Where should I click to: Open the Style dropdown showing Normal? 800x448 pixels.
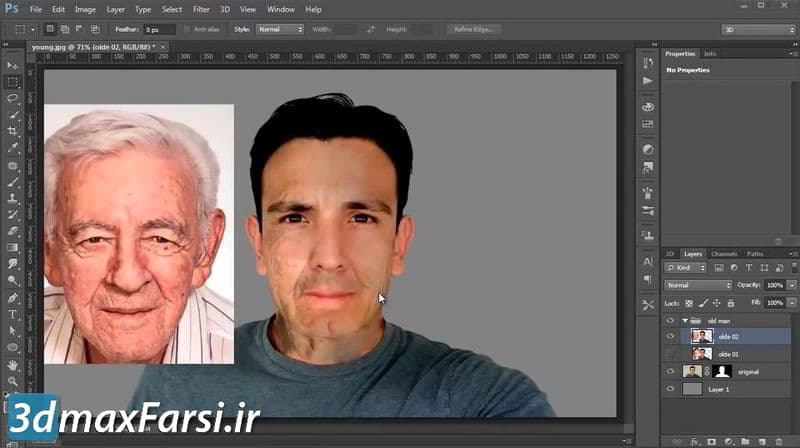280,29
